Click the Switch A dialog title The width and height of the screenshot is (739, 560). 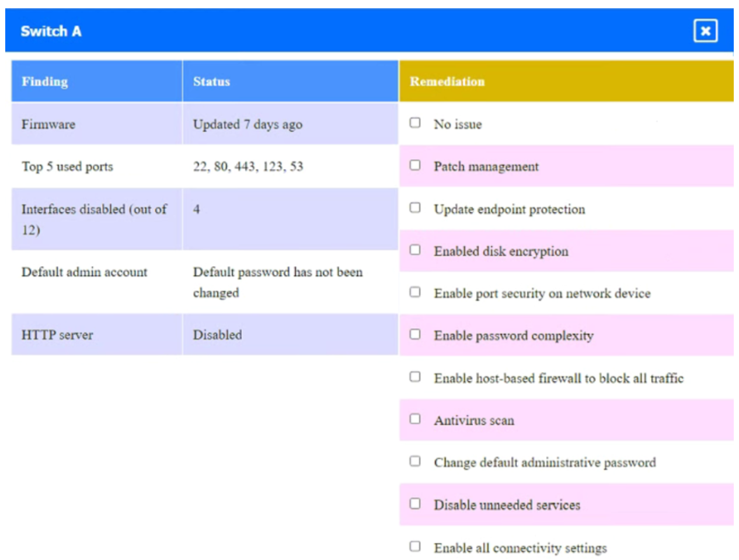point(51,32)
